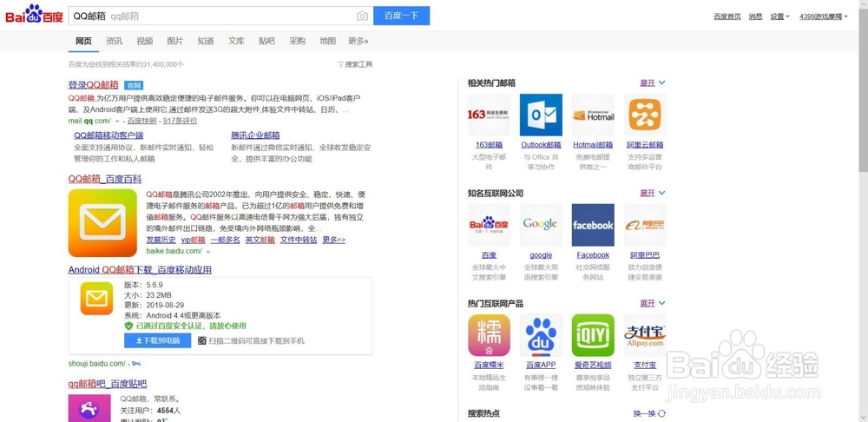Open dropdown arrow next to mail.qq.com

pos(117,121)
